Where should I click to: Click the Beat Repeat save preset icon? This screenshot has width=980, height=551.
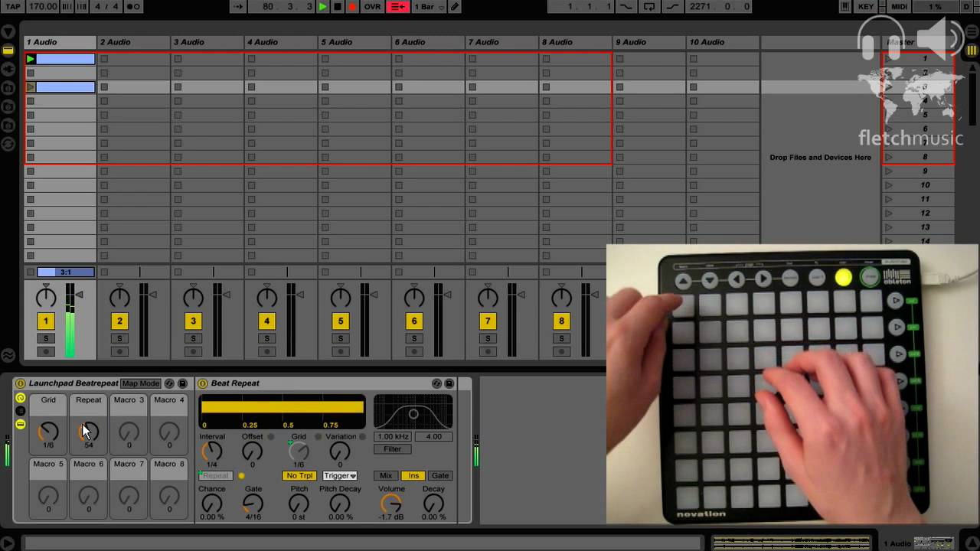click(449, 383)
